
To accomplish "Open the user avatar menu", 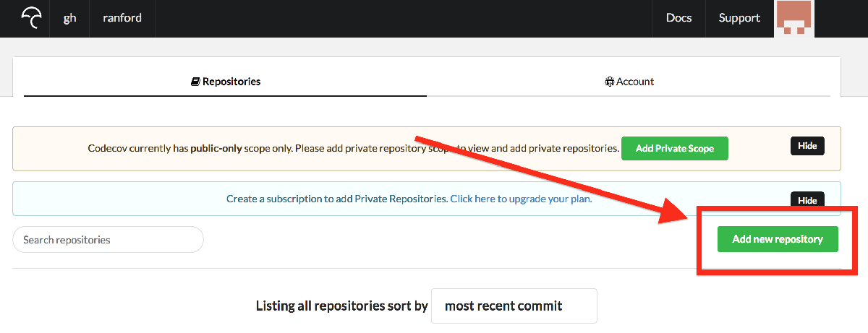I will point(793,18).
